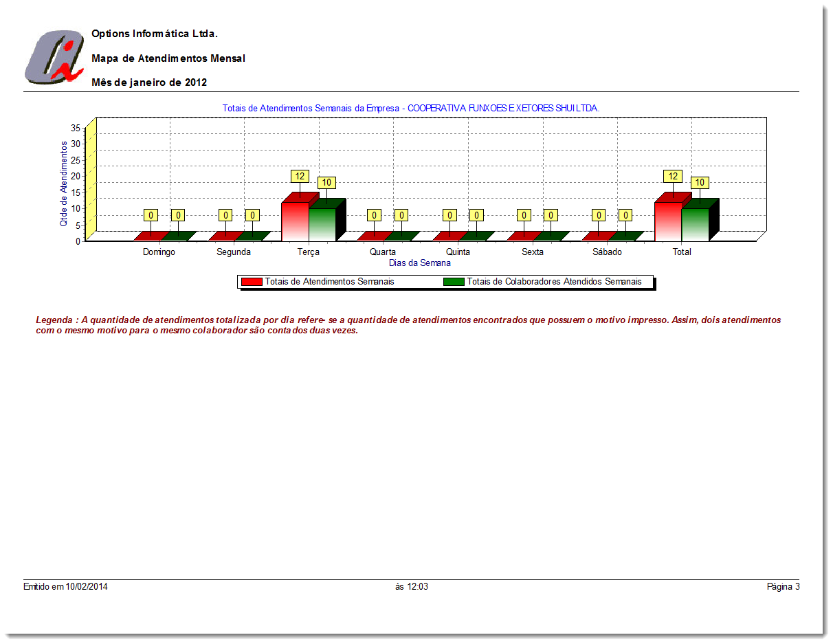The height and width of the screenshot is (644, 833).
Task: Select the red Total bar
Action: [668, 221]
